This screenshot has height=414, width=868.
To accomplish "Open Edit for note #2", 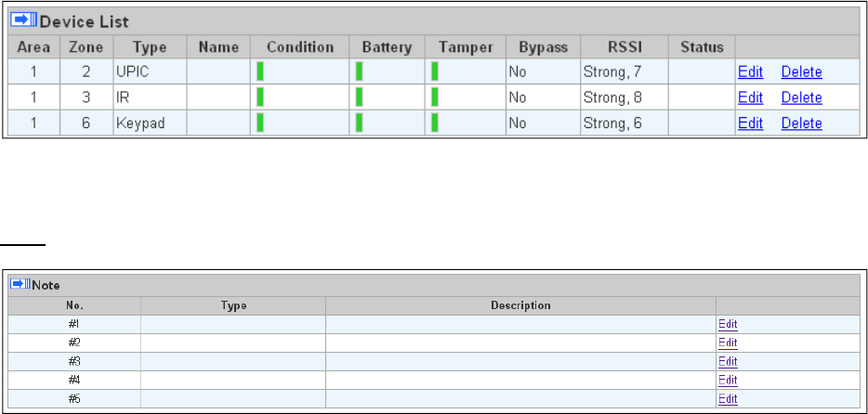I will click(728, 343).
